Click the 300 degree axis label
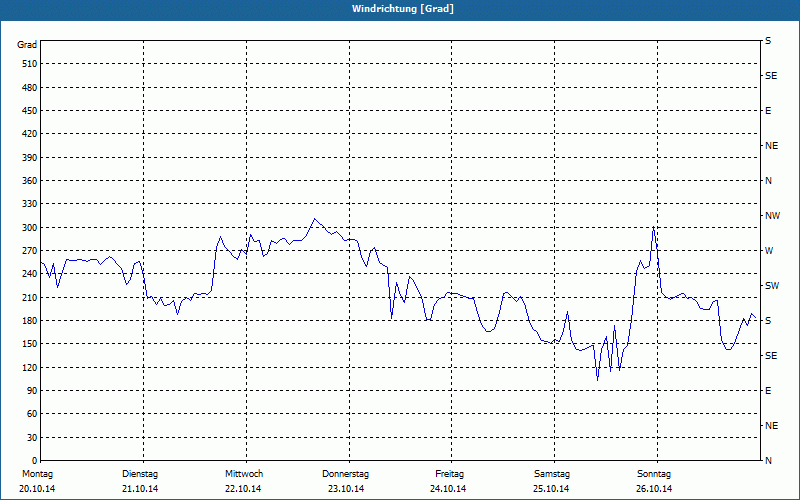The image size is (800, 500). click(x=30, y=228)
